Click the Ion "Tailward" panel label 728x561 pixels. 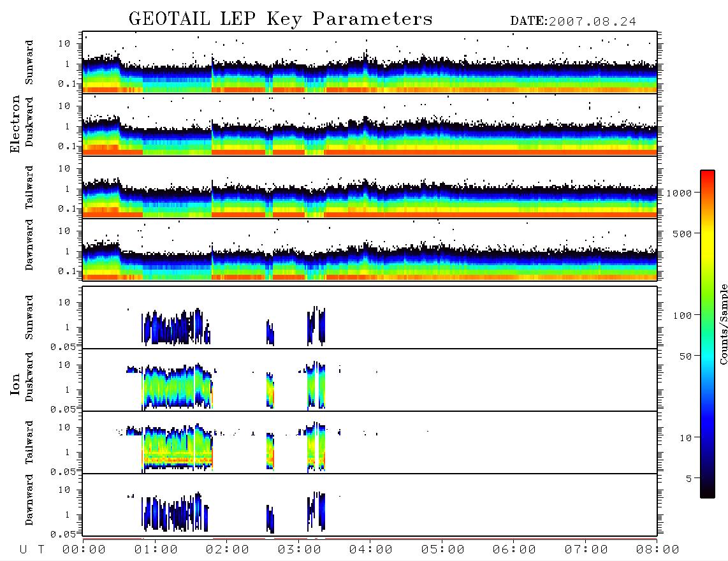click(29, 442)
